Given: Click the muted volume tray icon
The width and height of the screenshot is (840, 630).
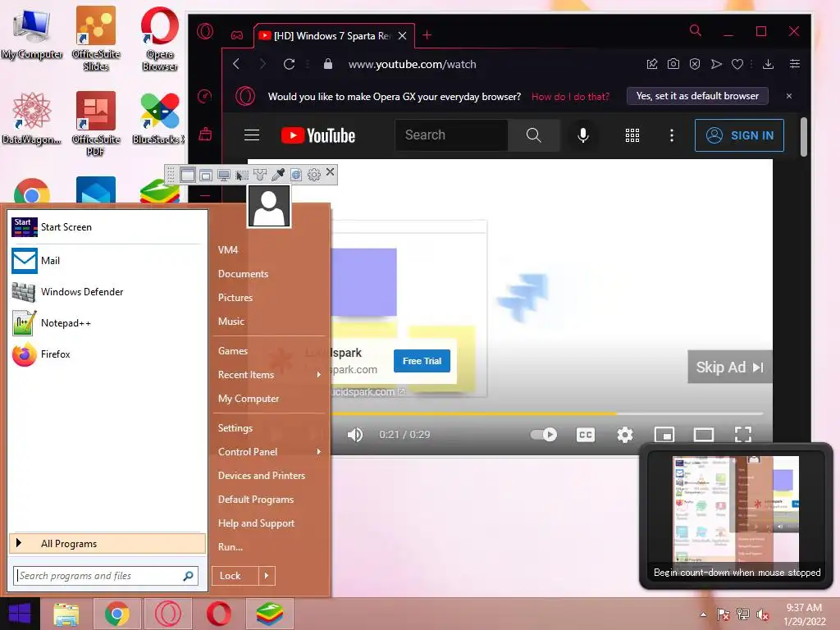Looking at the screenshot, I should click(x=763, y=614).
